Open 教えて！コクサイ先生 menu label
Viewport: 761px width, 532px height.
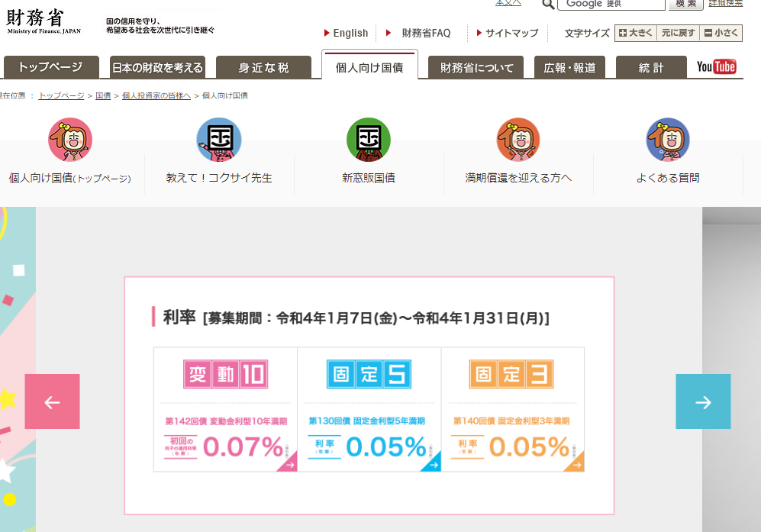pos(219,178)
